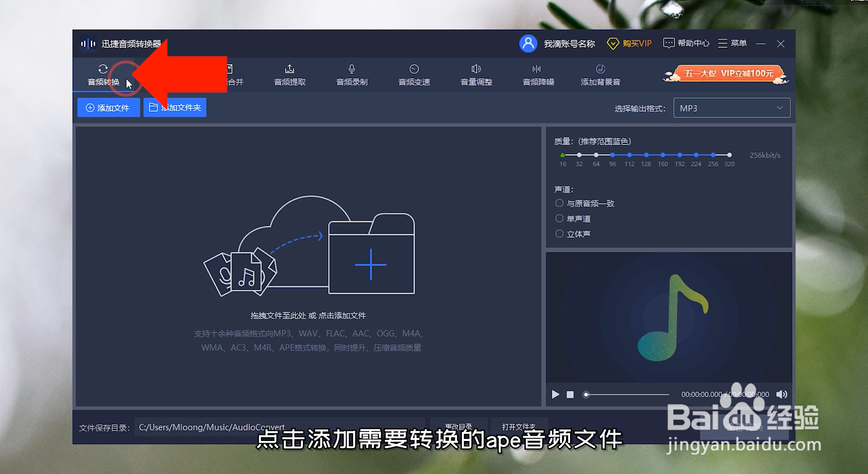This screenshot has width=868, height=474.
Task: Open the 添加背景音 background sound tab
Action: pyautogui.click(x=600, y=75)
